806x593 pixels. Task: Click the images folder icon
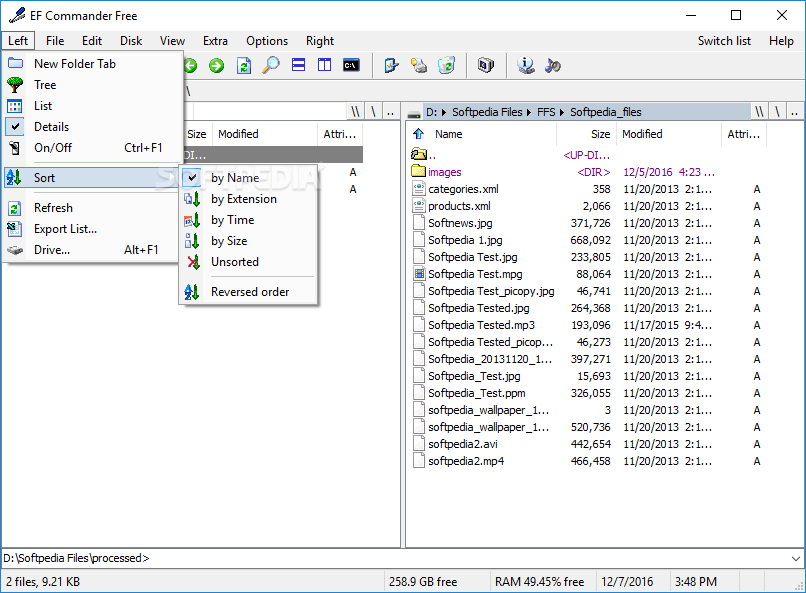(x=418, y=171)
